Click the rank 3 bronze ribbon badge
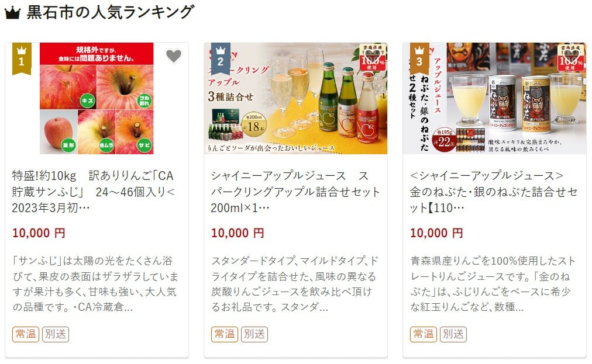Viewport: 592px width, 364px height. [x=419, y=58]
